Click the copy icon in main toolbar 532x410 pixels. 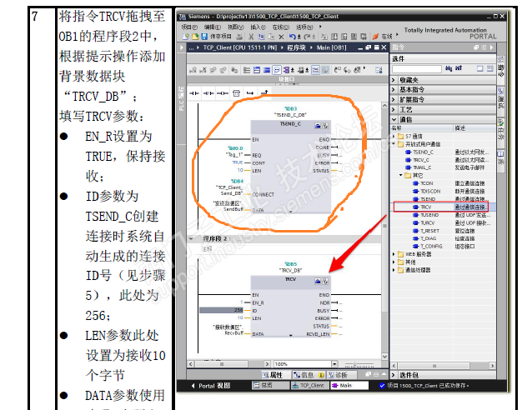pyautogui.click(x=261, y=37)
